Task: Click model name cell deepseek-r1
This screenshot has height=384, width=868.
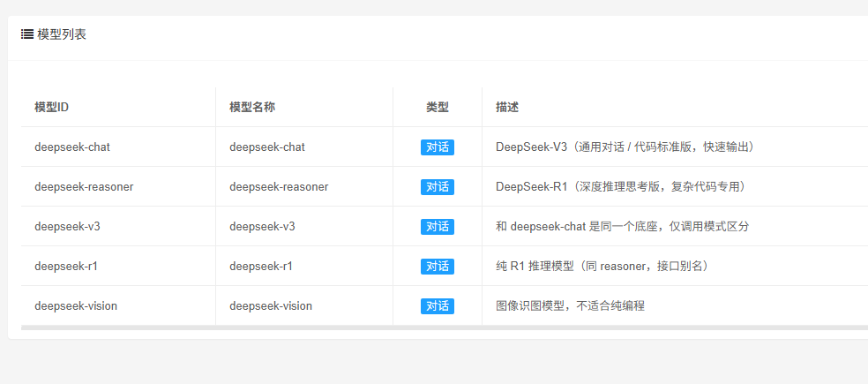Action: 261,267
